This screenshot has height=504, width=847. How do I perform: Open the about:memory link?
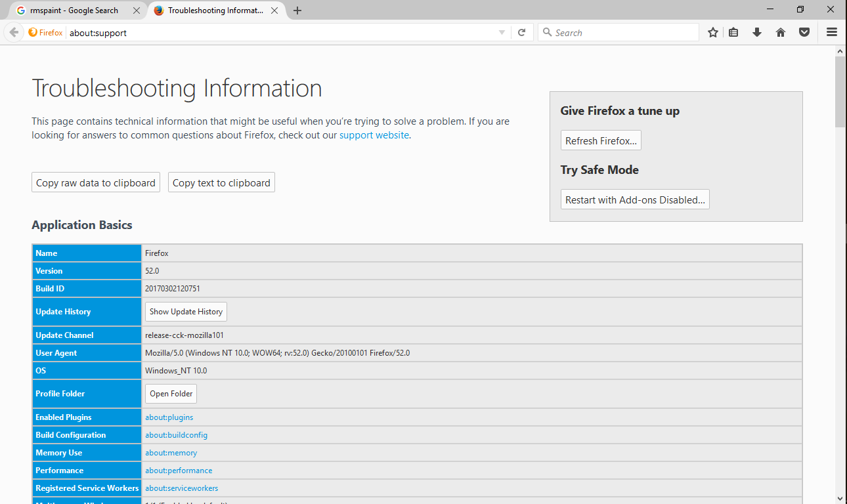[171, 453]
